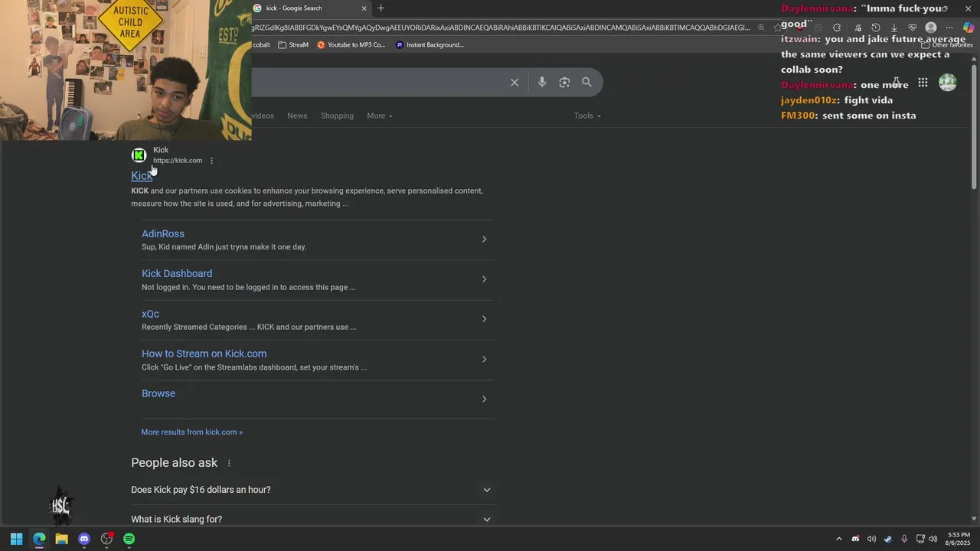980x551 pixels.
Task: Open the StreaM bookmark folder
Action: (293, 45)
